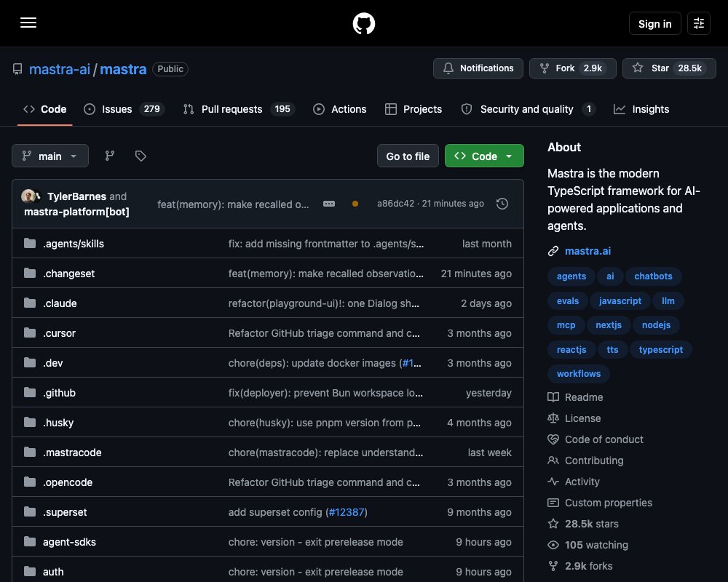Viewport: 728px width, 582px height.
Task: Select the agents topic tag
Action: 571,276
